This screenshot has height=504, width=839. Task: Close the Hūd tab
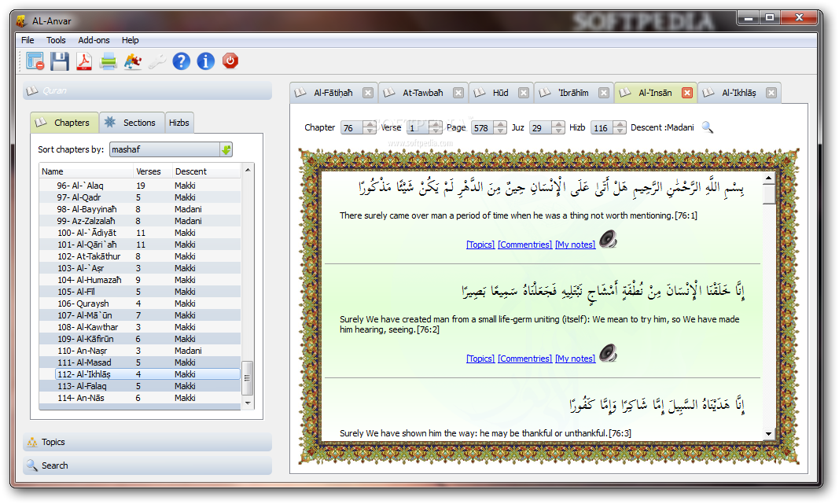(x=524, y=93)
